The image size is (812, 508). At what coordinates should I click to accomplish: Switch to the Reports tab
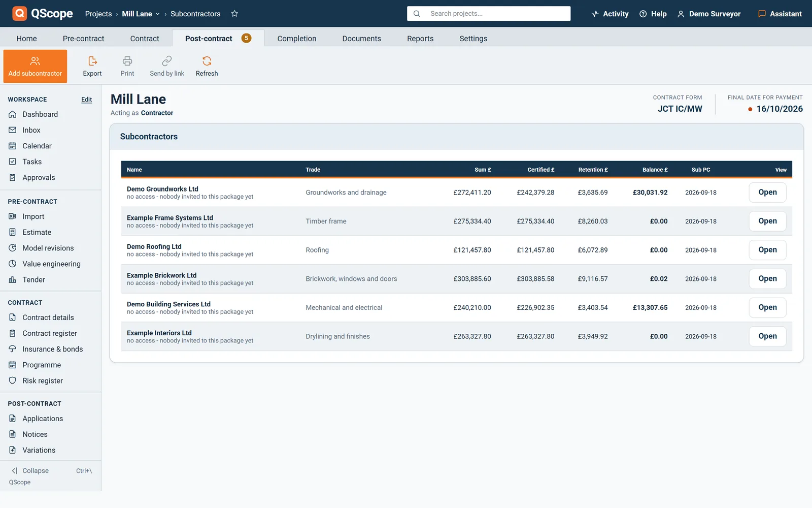tap(420, 39)
